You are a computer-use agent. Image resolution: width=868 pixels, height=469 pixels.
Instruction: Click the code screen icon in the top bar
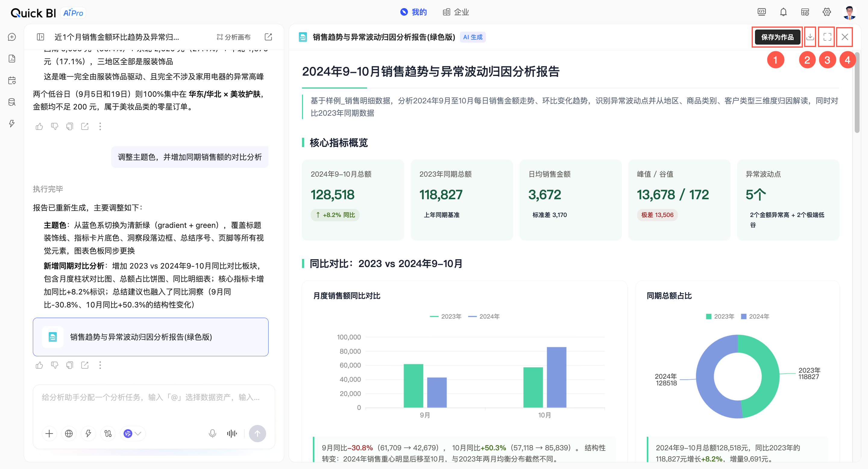[762, 12]
